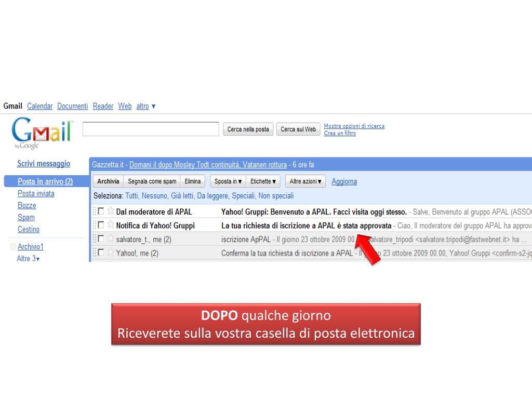This screenshot has width=532, height=399.
Task: Open Calendar from top navigation
Action: click(39, 106)
